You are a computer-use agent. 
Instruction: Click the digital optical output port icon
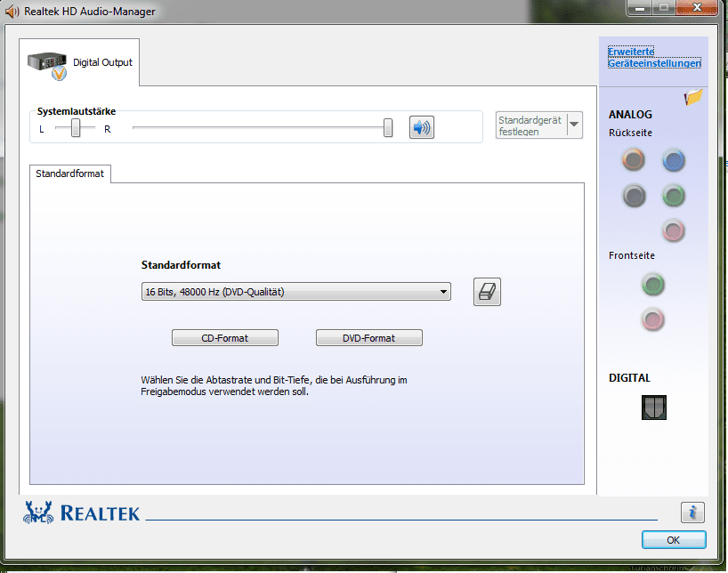point(654,408)
